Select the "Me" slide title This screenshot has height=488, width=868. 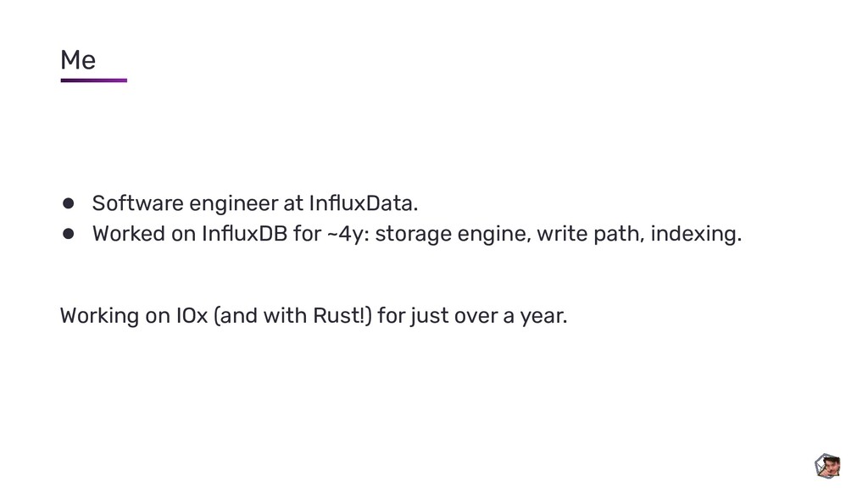(78, 60)
